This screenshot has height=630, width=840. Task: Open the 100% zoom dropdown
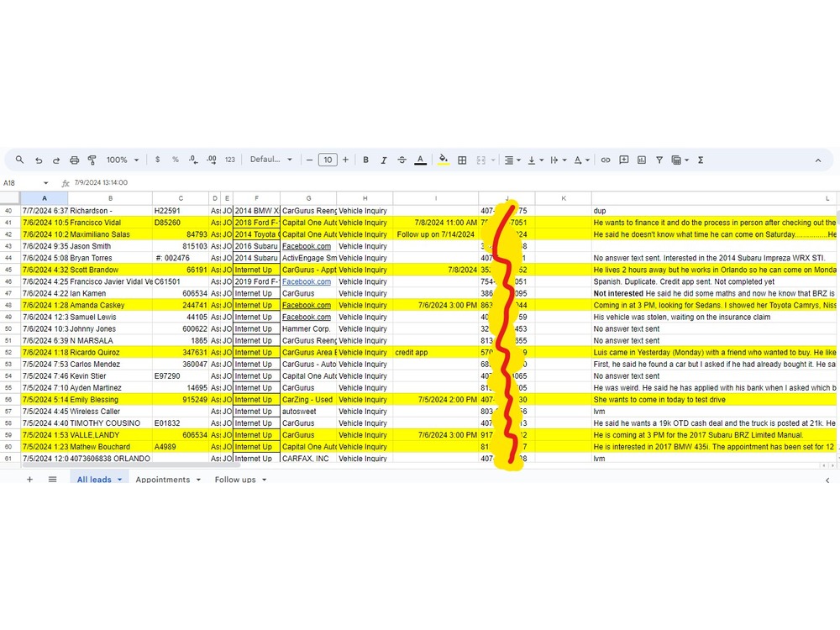pyautogui.click(x=123, y=160)
